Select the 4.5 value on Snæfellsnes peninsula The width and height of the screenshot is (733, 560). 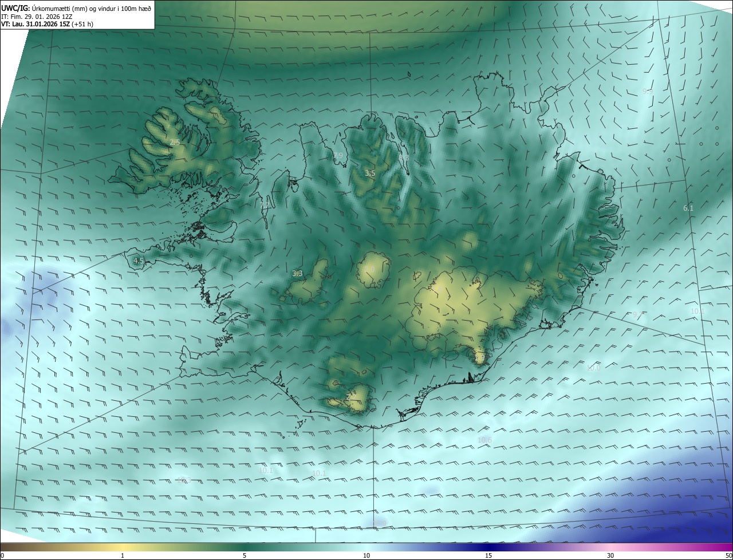click(x=138, y=261)
